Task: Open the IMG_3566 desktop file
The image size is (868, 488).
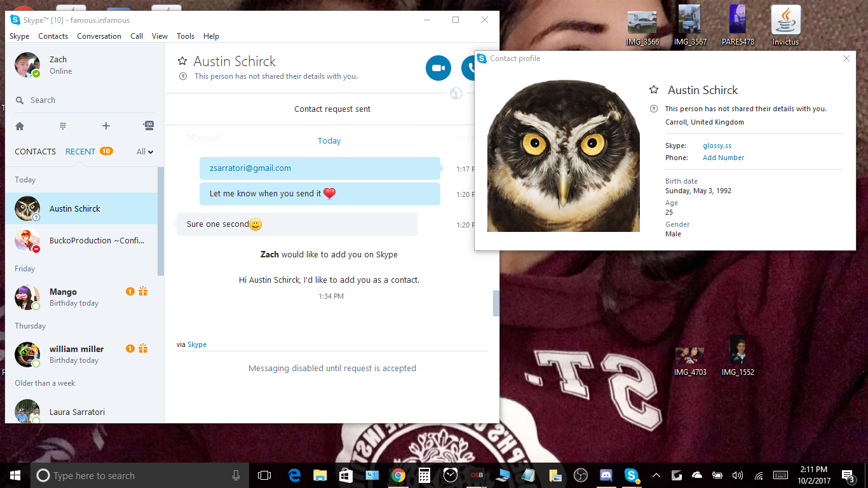Action: (642, 27)
